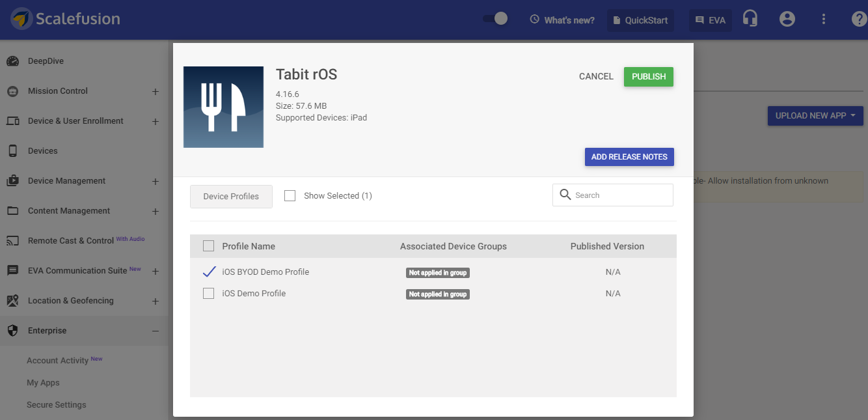Click the Published Version column header
This screenshot has height=420, width=868.
(607, 246)
